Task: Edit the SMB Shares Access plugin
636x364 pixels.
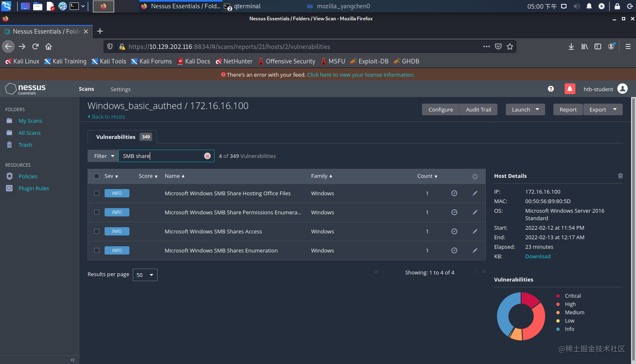Action: point(475,231)
